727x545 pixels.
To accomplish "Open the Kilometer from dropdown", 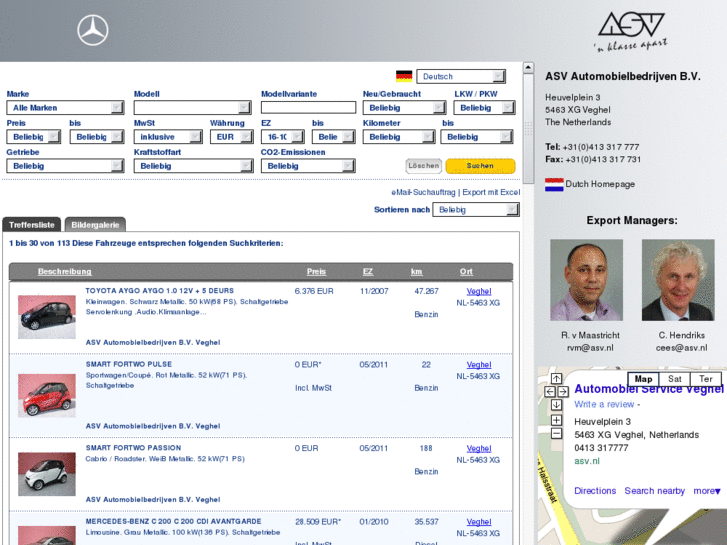I will tap(399, 137).
